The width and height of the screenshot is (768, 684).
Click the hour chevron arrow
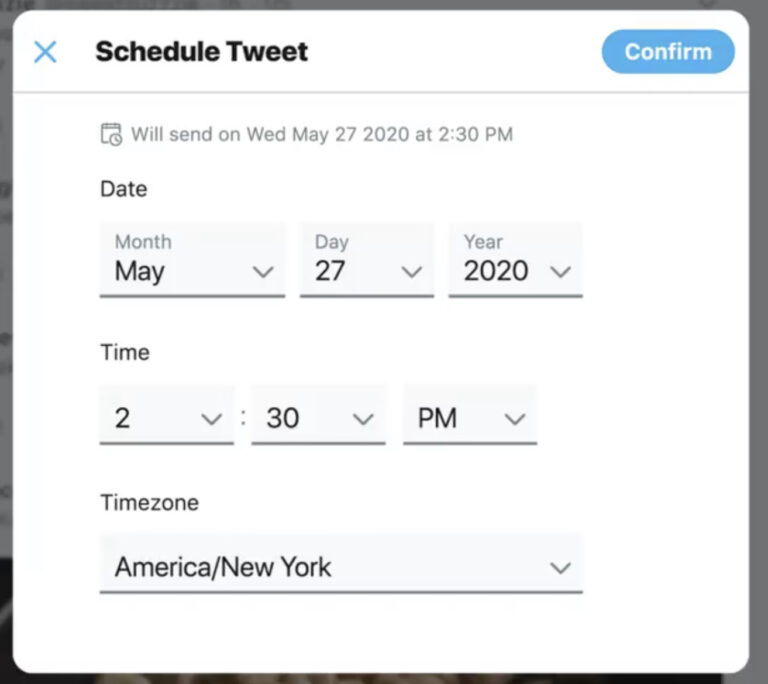(x=212, y=419)
